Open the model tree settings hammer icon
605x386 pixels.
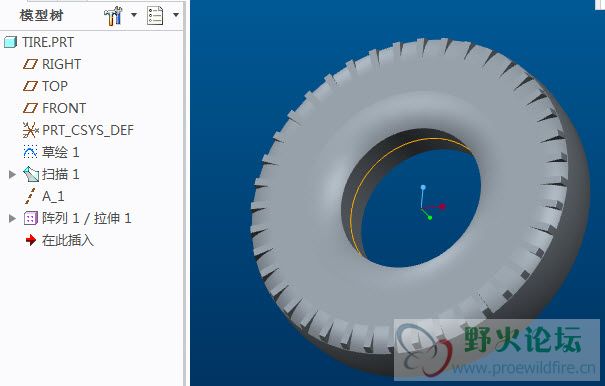pyautogui.click(x=113, y=16)
